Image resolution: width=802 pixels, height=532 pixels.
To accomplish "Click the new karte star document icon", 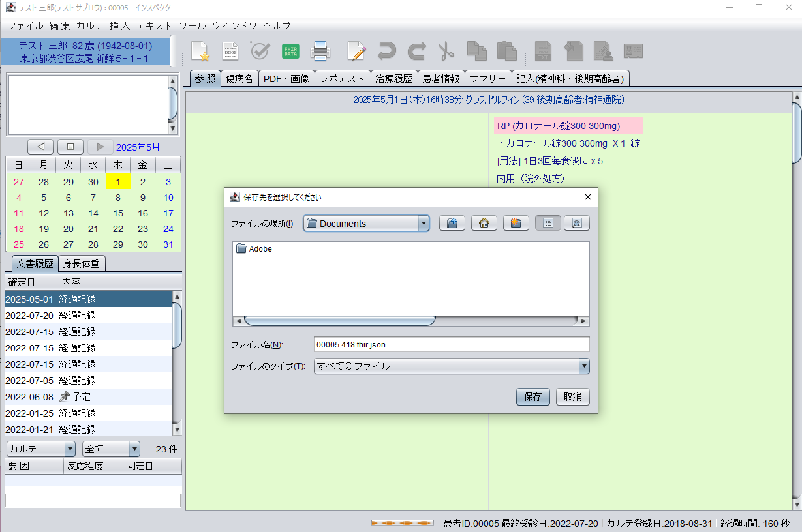I will point(200,51).
